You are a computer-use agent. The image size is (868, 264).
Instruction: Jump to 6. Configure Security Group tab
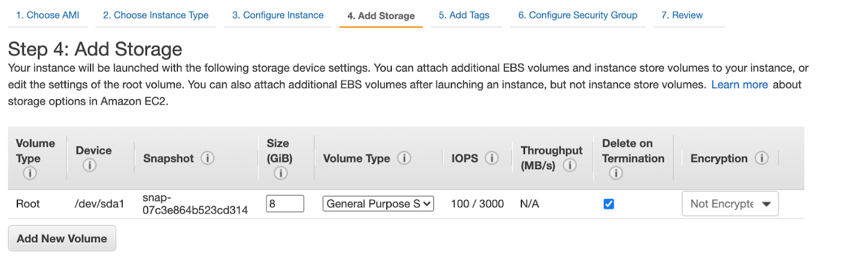click(x=578, y=15)
